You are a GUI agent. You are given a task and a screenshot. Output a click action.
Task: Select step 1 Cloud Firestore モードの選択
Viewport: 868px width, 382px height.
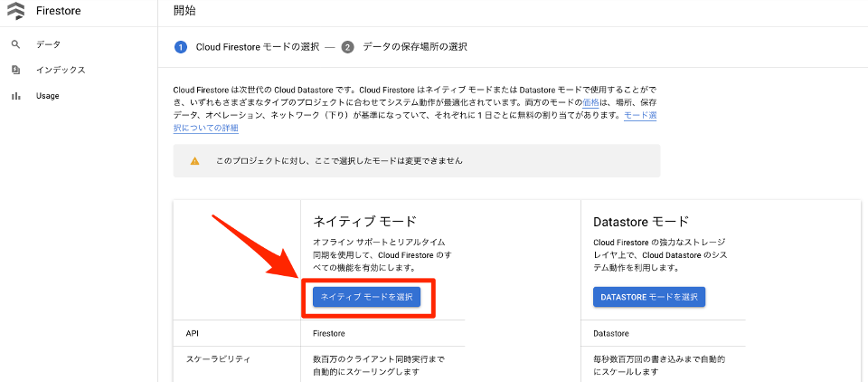tap(247, 47)
